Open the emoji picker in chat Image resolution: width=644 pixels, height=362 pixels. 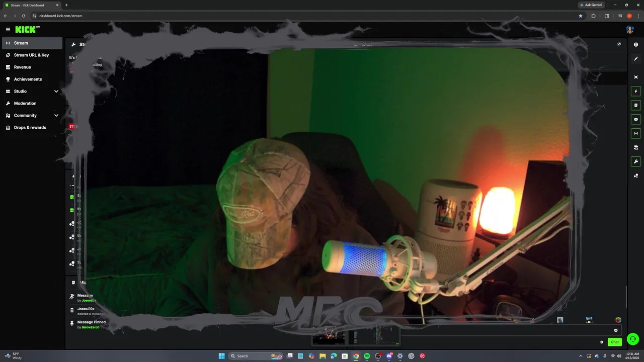tap(616, 330)
